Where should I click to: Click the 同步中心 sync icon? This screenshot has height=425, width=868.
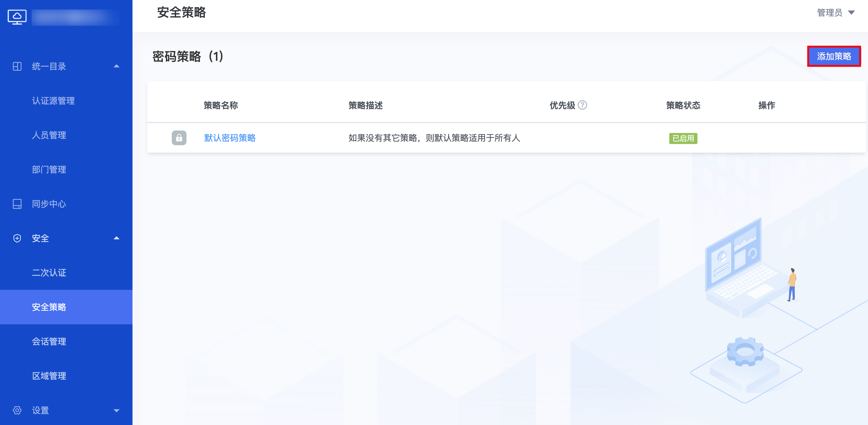point(17,204)
